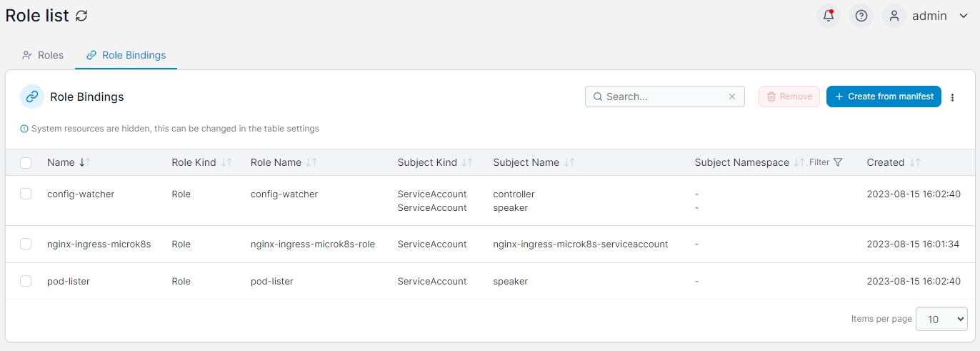Image resolution: width=980 pixels, height=351 pixels.
Task: Clear the search field with X icon
Action: (732, 97)
